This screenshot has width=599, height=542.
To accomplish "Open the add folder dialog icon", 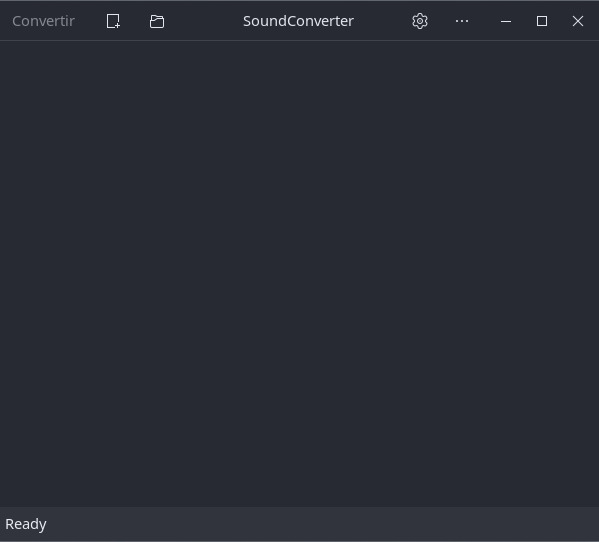I will tap(157, 21).
